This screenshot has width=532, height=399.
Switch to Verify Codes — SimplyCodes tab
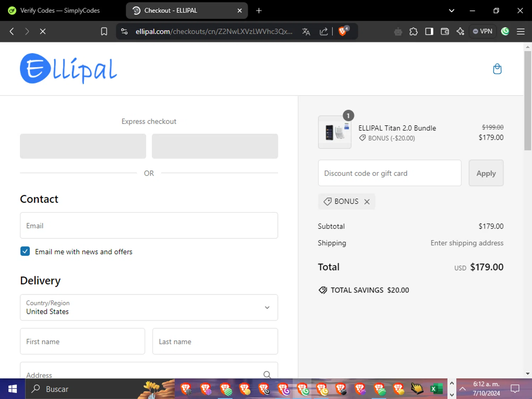[x=60, y=11]
